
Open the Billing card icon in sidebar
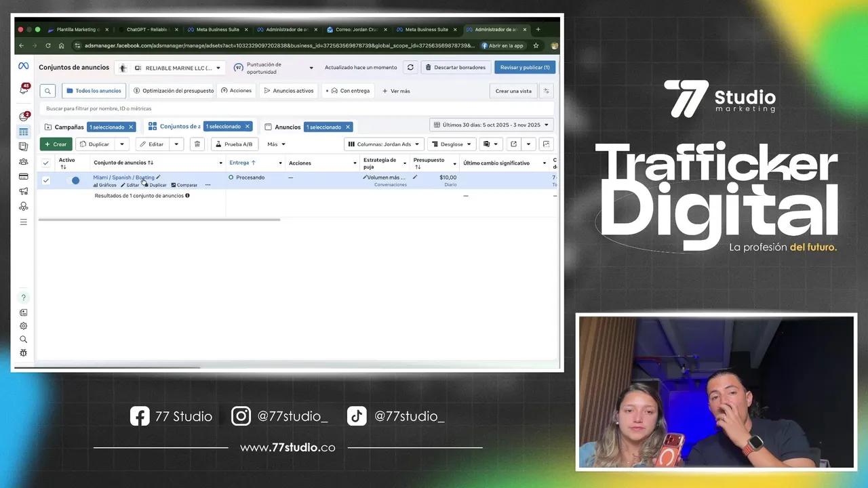pyautogui.click(x=24, y=176)
